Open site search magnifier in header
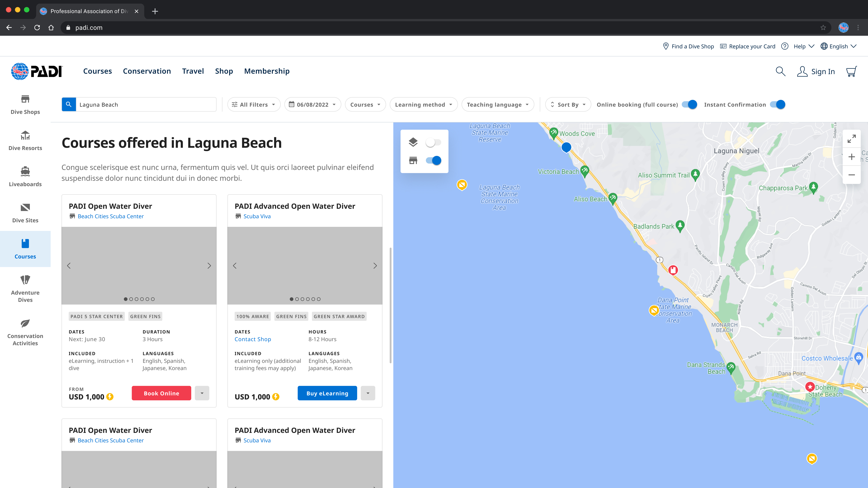The image size is (868, 488). tap(780, 71)
